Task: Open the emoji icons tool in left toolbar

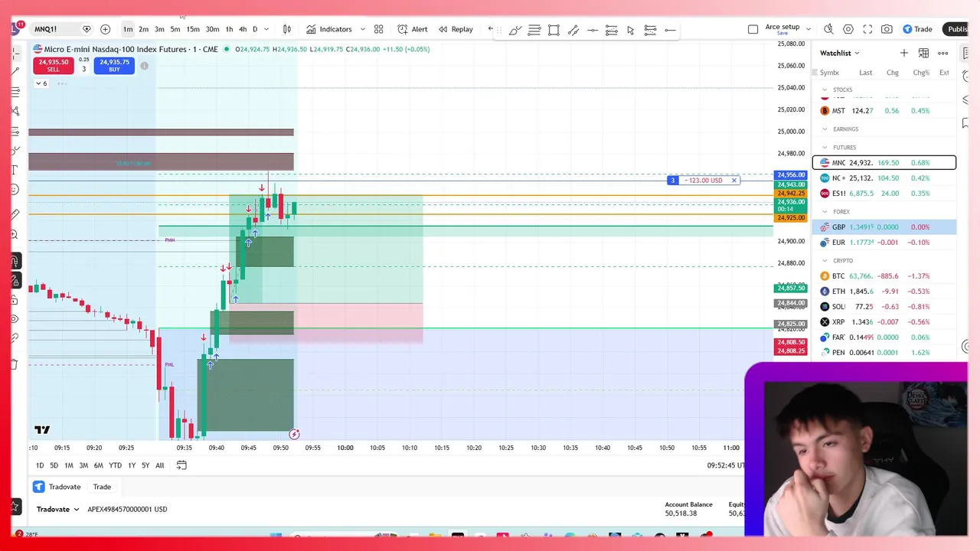Action: (15, 189)
